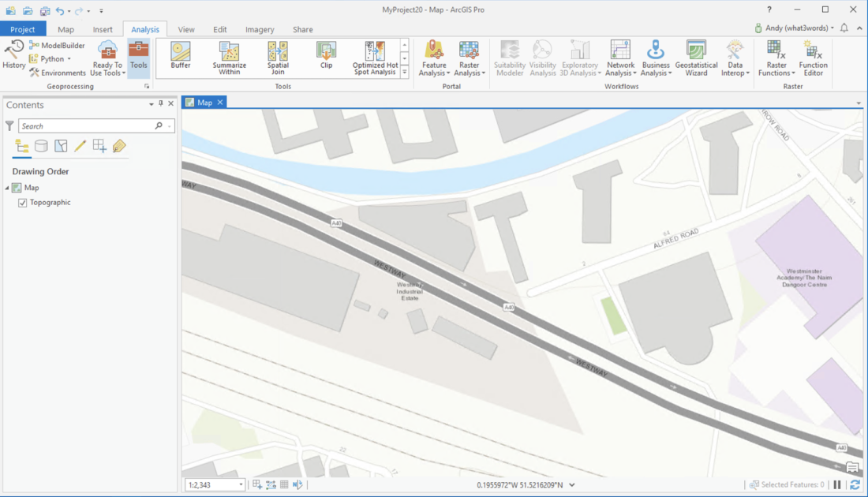Open the Clip tool
The height and width of the screenshot is (497, 868).
[326, 55]
